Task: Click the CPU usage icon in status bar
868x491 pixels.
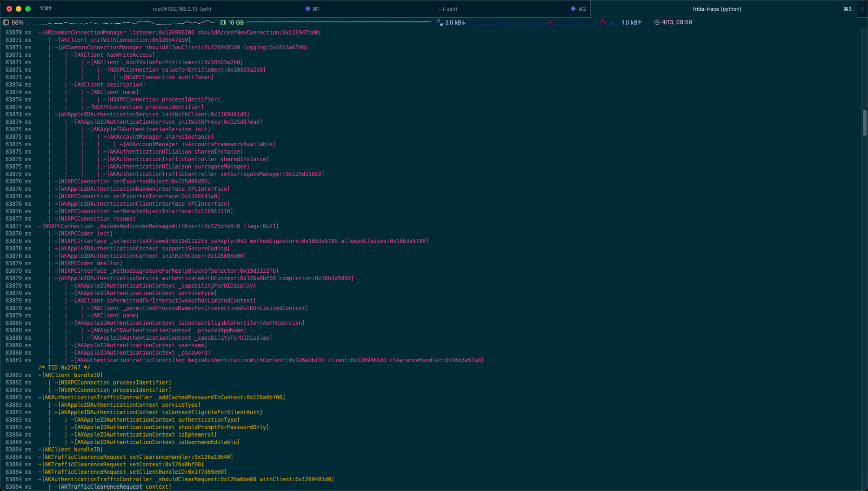Action: point(6,22)
